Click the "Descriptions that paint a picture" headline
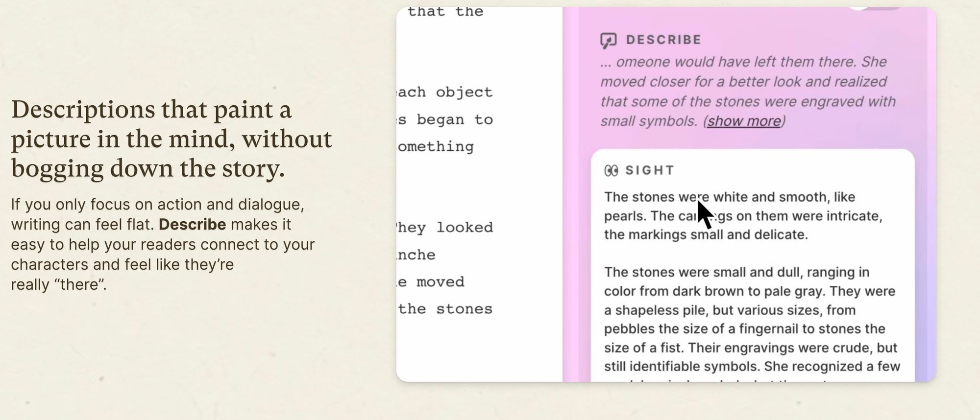Viewport: 980px width, 420px height. coord(171,139)
